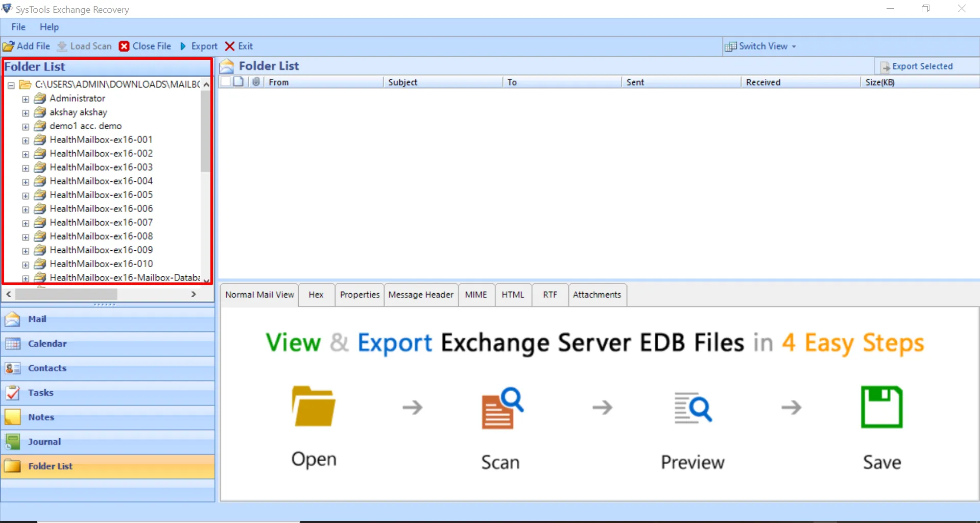Expand the HealthMailbox-ex16-005 node
The image size is (980, 523).
(26, 196)
